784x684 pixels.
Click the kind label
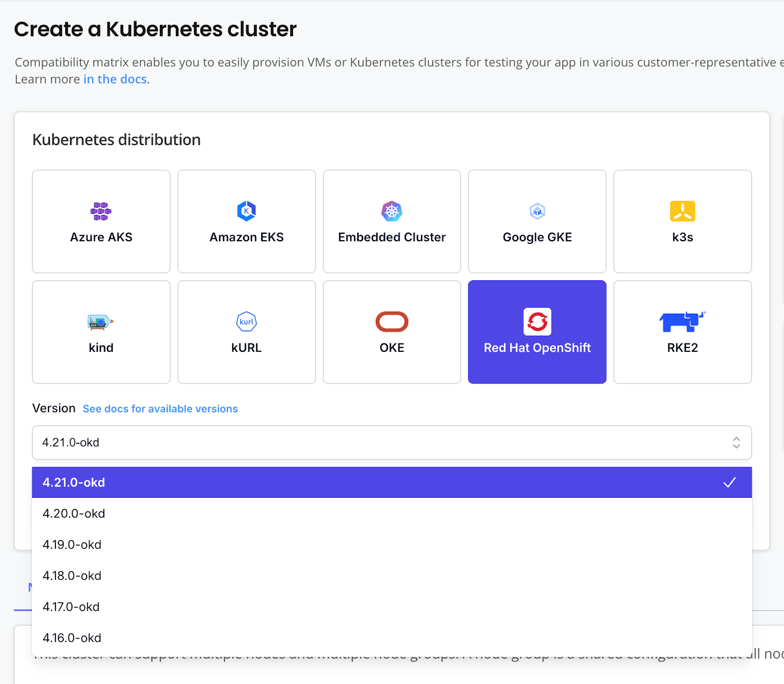pos(101,348)
